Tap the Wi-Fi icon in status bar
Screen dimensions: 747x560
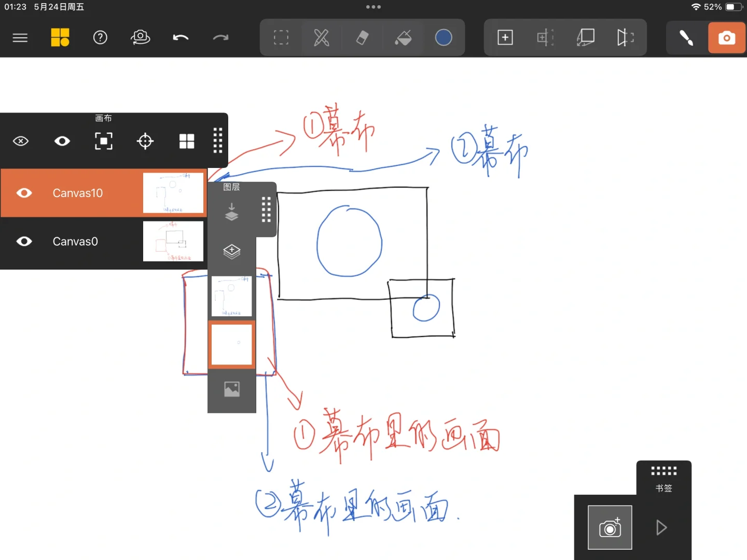696,7
